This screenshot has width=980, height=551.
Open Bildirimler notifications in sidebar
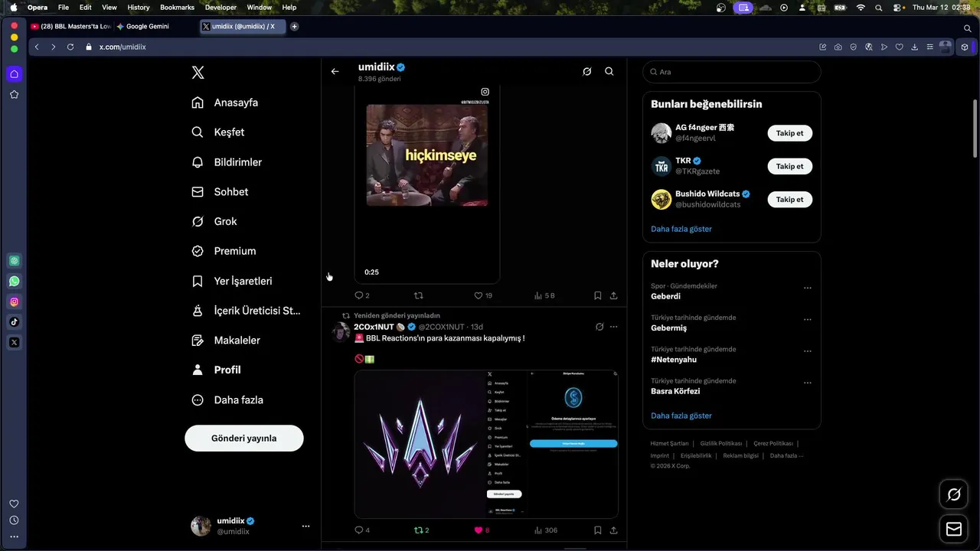coord(227,162)
